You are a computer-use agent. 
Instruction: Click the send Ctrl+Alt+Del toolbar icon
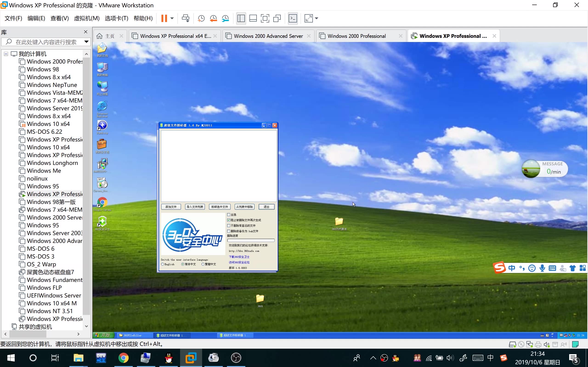[x=186, y=18]
